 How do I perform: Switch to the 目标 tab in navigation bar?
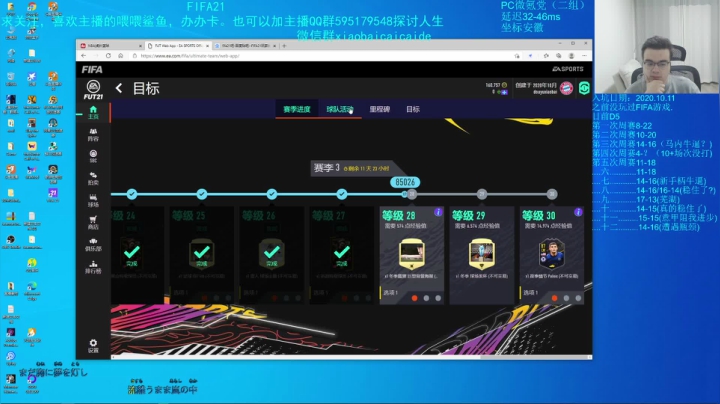coord(413,109)
